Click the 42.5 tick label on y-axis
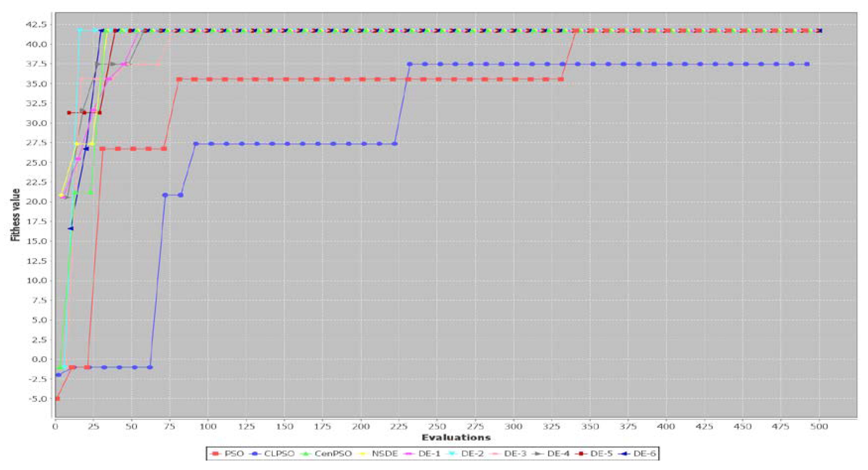868x470 pixels. [x=37, y=25]
